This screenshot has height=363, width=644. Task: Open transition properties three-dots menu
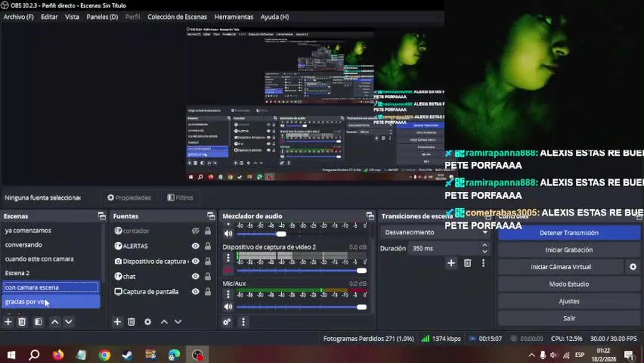(483, 263)
